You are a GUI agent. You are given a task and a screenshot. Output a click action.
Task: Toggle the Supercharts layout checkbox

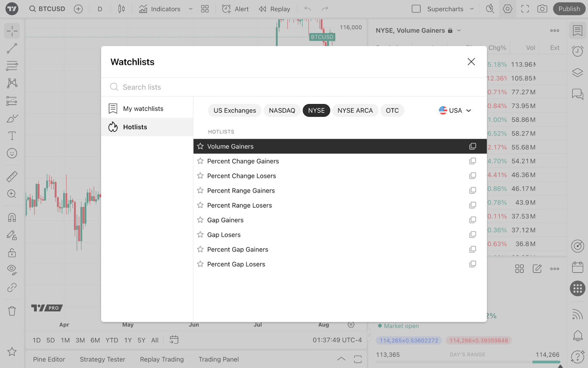click(416, 9)
